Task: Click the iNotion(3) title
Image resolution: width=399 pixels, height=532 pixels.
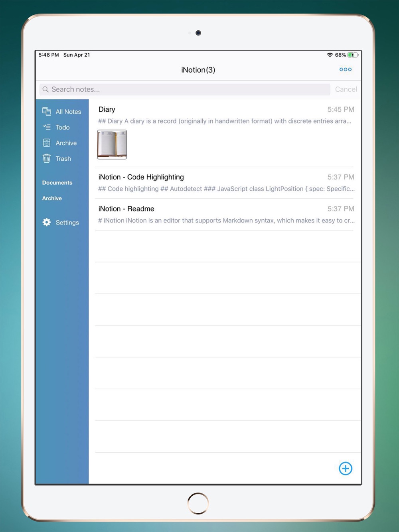Action: pos(198,70)
